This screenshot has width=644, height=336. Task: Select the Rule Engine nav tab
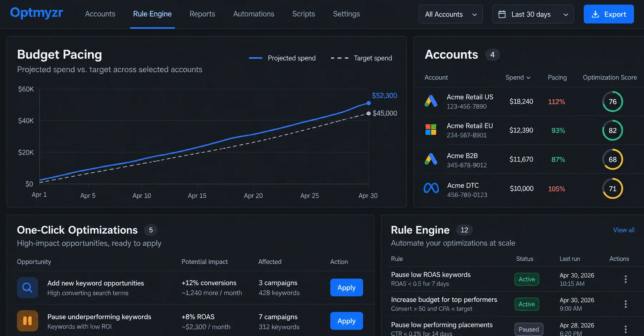click(152, 14)
